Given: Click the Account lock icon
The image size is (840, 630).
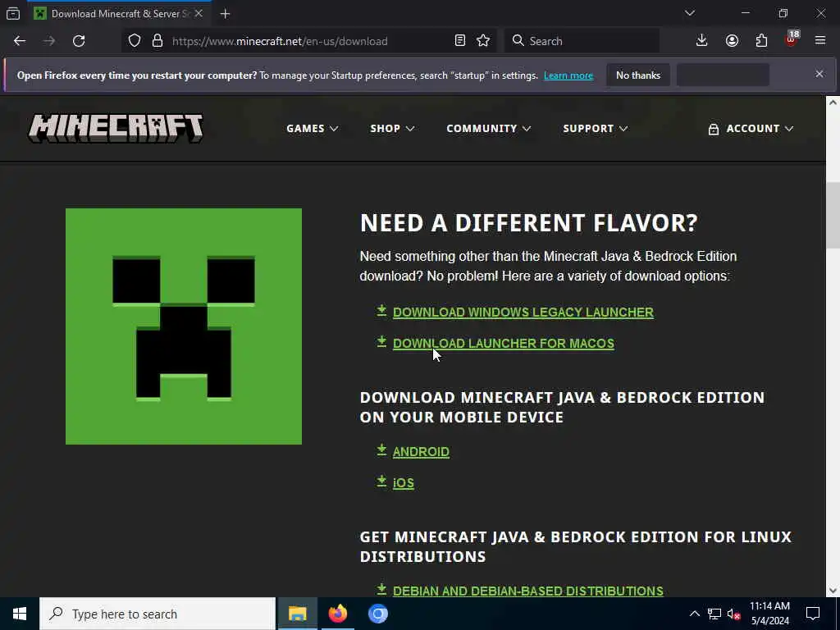Looking at the screenshot, I should tap(713, 129).
